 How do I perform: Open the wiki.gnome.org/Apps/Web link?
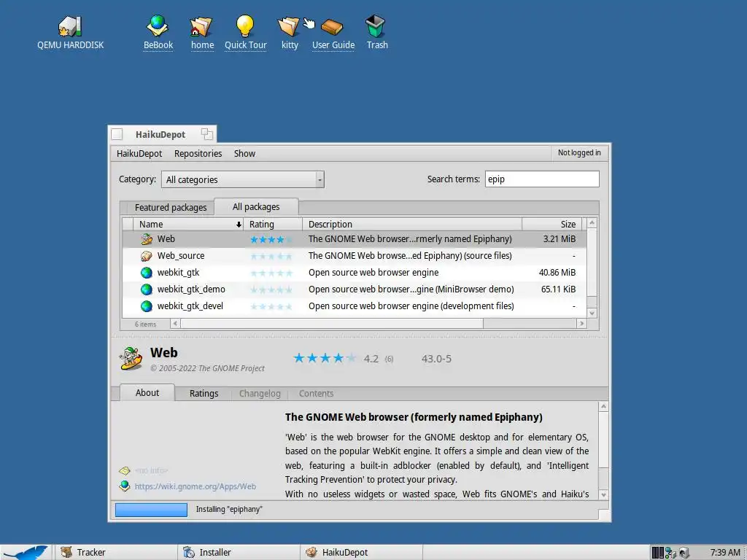pos(195,486)
